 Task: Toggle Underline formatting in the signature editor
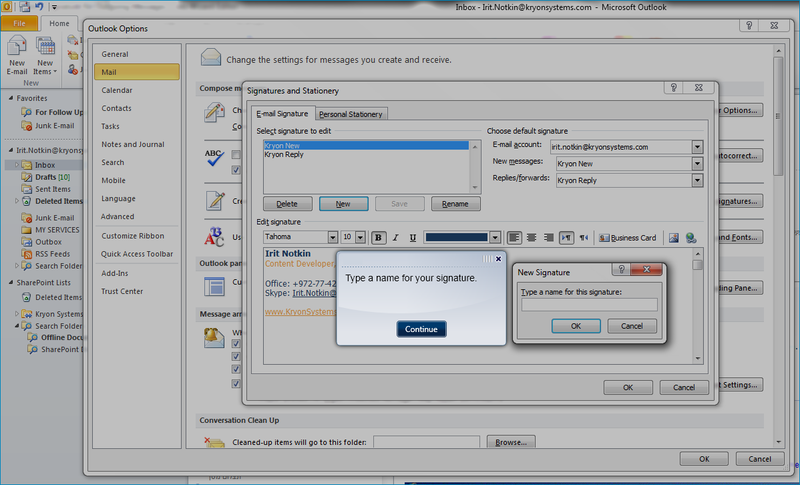tap(413, 238)
